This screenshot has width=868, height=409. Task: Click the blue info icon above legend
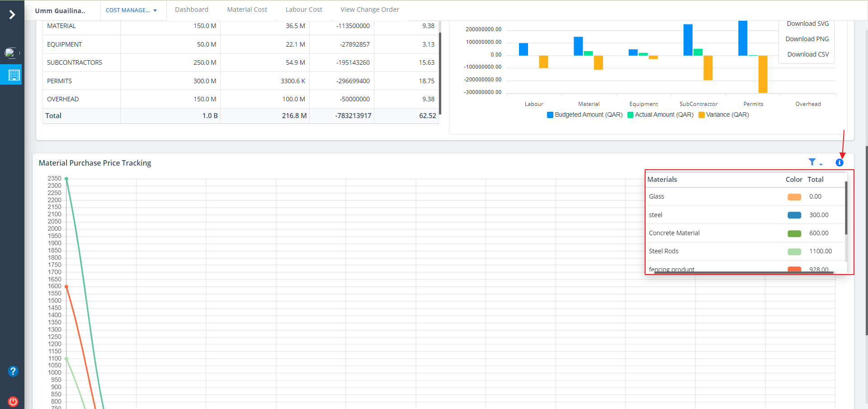pos(839,163)
